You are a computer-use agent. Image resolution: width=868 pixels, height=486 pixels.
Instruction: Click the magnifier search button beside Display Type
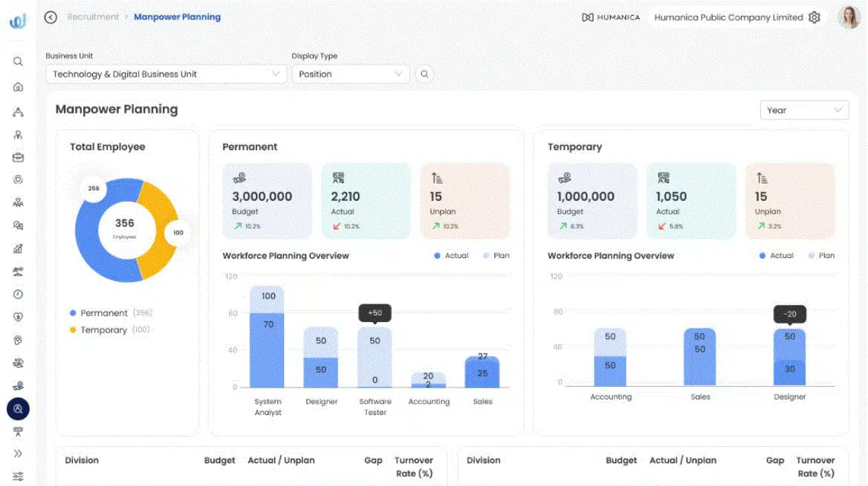coord(424,74)
